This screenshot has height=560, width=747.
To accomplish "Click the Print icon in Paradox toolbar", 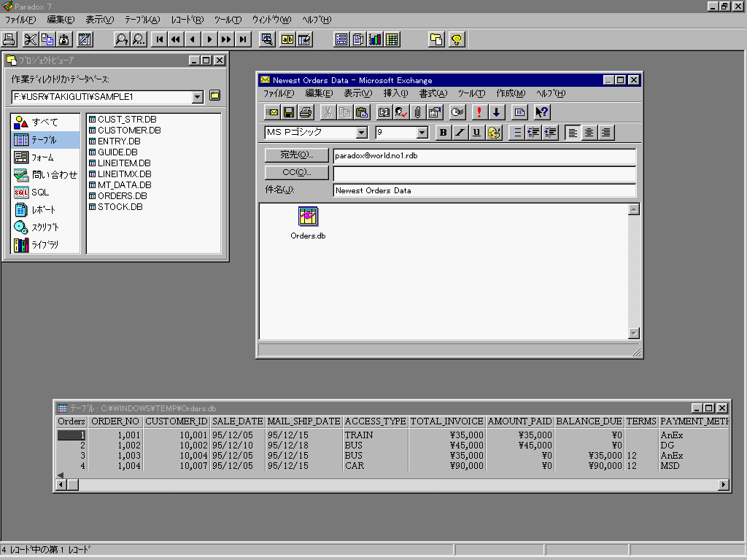I will [x=9, y=39].
